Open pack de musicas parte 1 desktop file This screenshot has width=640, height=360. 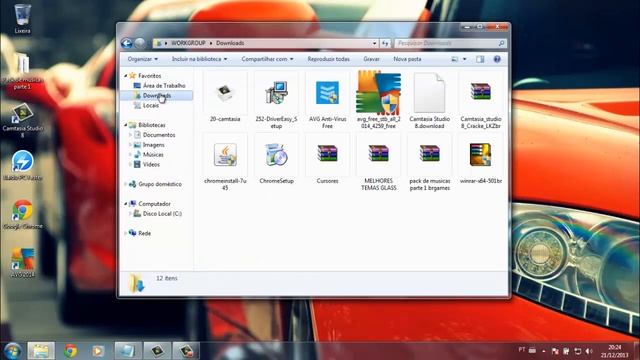coord(22,72)
